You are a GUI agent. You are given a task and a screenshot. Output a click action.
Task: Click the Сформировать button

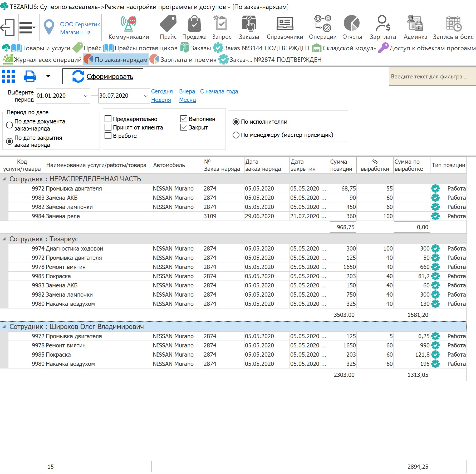point(103,77)
